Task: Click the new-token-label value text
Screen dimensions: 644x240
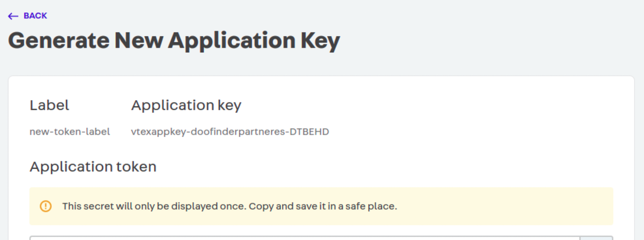Action: pos(70,131)
